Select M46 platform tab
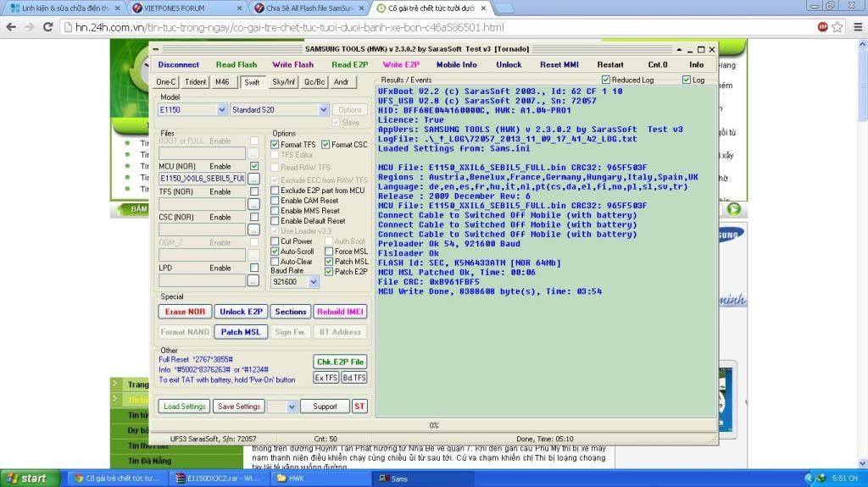The width and height of the screenshot is (868, 487). [222, 82]
